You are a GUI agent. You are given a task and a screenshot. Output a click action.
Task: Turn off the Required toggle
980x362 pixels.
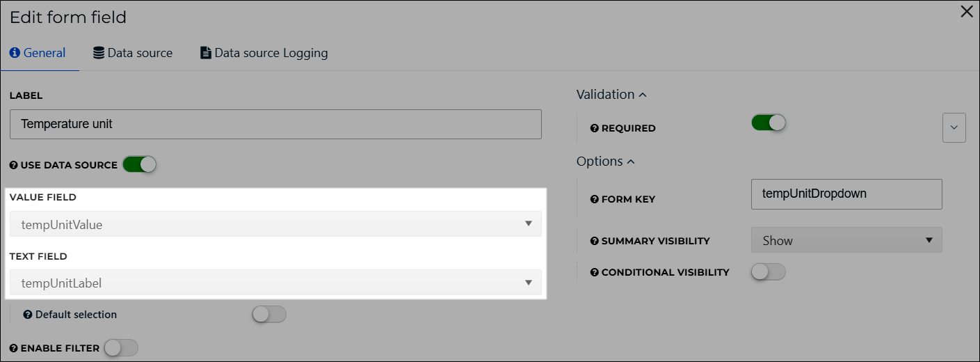(769, 123)
